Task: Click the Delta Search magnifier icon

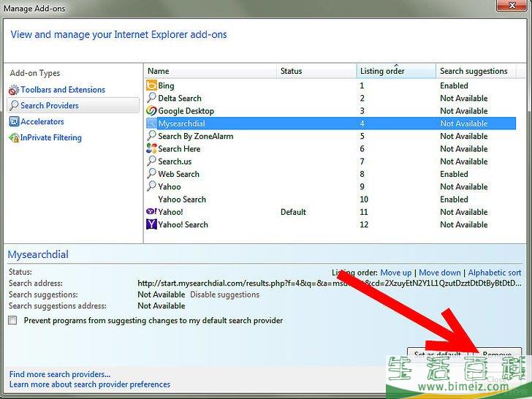Action: (x=151, y=98)
